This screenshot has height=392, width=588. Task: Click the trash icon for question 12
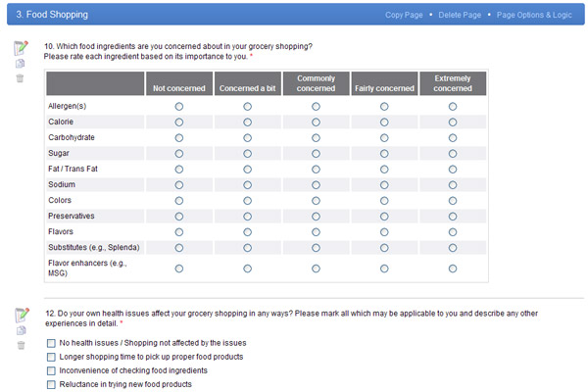[x=21, y=345]
